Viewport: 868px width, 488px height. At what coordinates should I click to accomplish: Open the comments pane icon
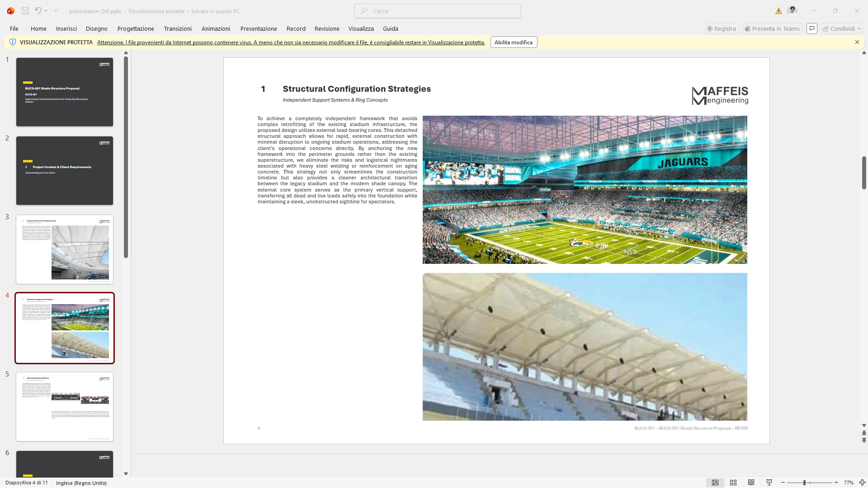[x=812, y=28]
